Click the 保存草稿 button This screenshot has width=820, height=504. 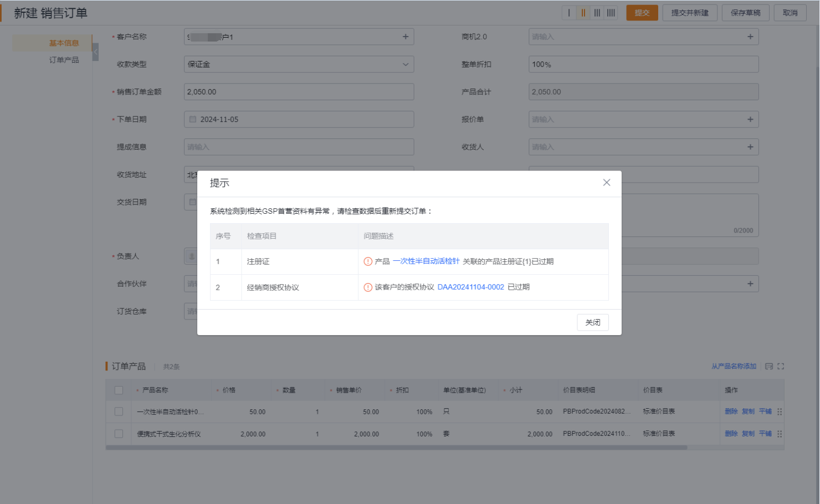(x=745, y=13)
